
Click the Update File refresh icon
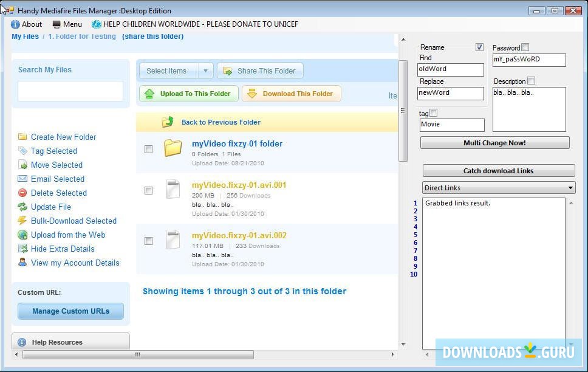pyautogui.click(x=22, y=207)
